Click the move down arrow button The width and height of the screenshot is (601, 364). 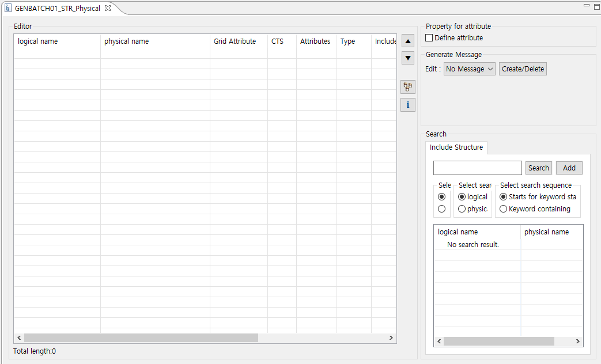pyautogui.click(x=408, y=58)
